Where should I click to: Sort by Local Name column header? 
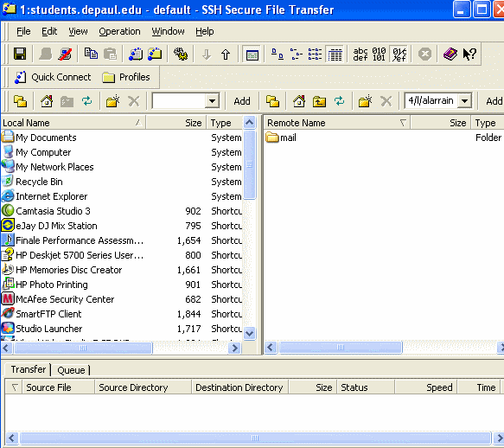pos(73,123)
